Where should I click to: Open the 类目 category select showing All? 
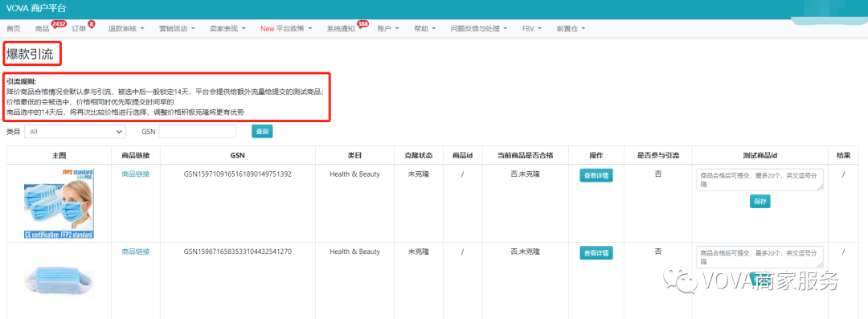point(76,131)
